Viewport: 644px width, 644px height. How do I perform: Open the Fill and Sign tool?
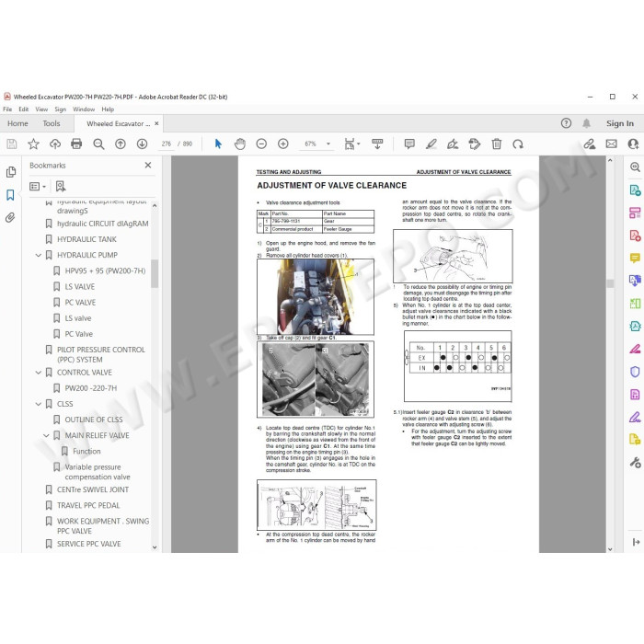pyautogui.click(x=453, y=144)
